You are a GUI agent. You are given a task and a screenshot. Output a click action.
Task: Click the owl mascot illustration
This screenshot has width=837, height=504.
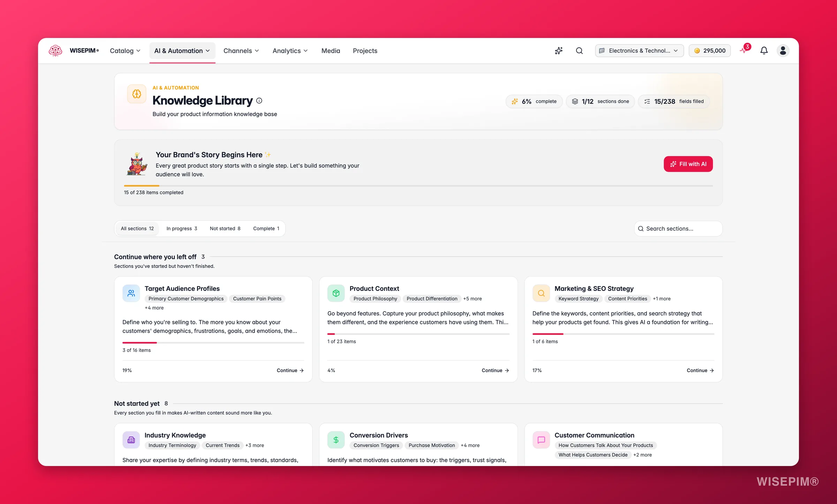pos(137,164)
